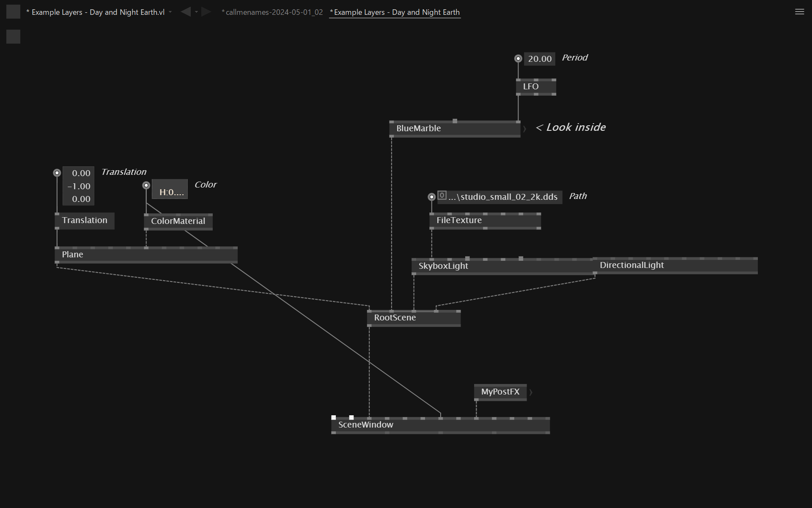This screenshot has width=812, height=508.
Task: Click the white square pin on SceneWindow's left corner
Action: pyautogui.click(x=334, y=417)
